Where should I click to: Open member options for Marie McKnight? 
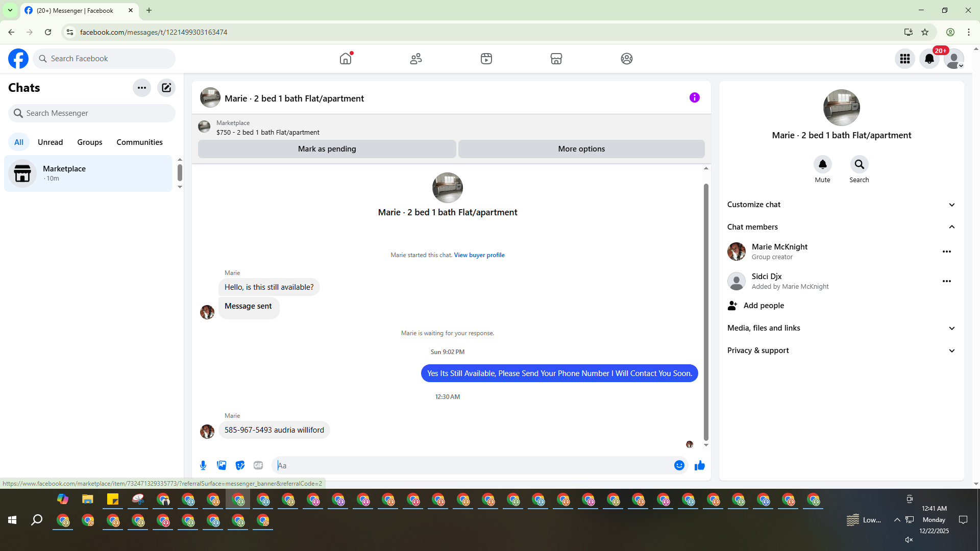947,252
